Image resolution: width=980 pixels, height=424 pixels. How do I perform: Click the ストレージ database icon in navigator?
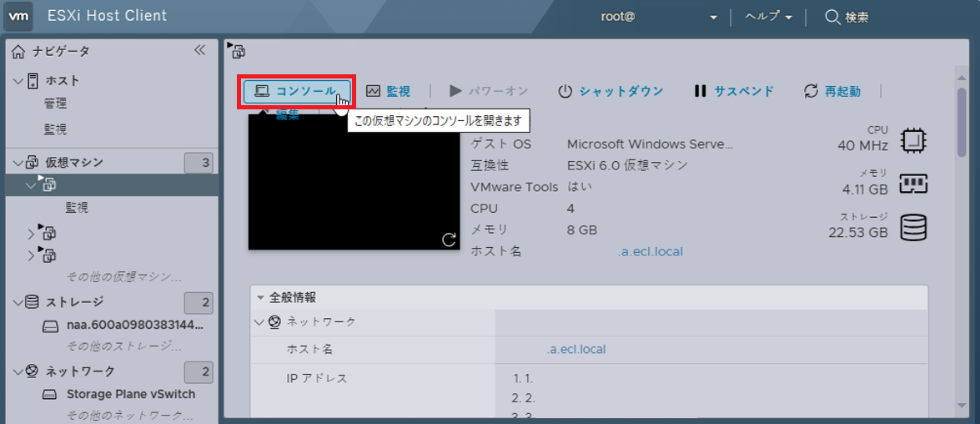pos(33,303)
